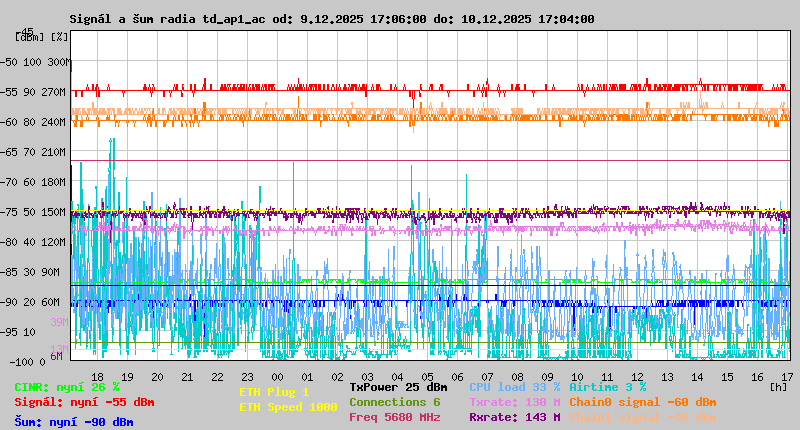
Task: Click the purple Rxrate legend label
Action: (x=514, y=417)
